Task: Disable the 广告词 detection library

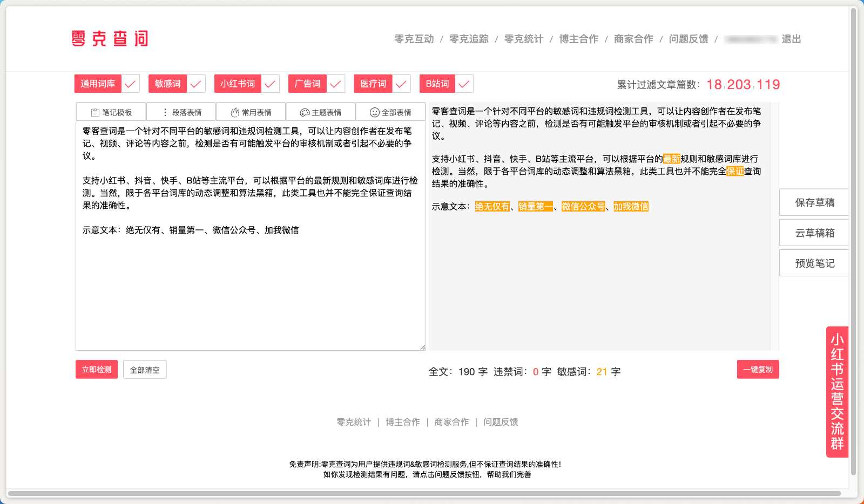Action: point(335,84)
